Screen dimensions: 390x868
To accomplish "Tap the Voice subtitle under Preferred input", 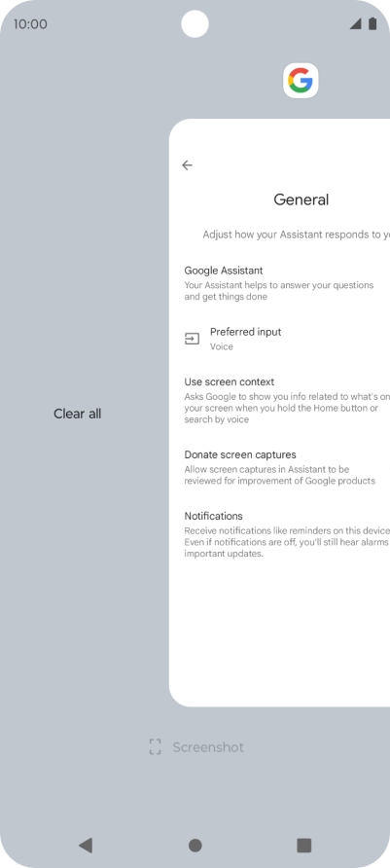I will 222,346.
